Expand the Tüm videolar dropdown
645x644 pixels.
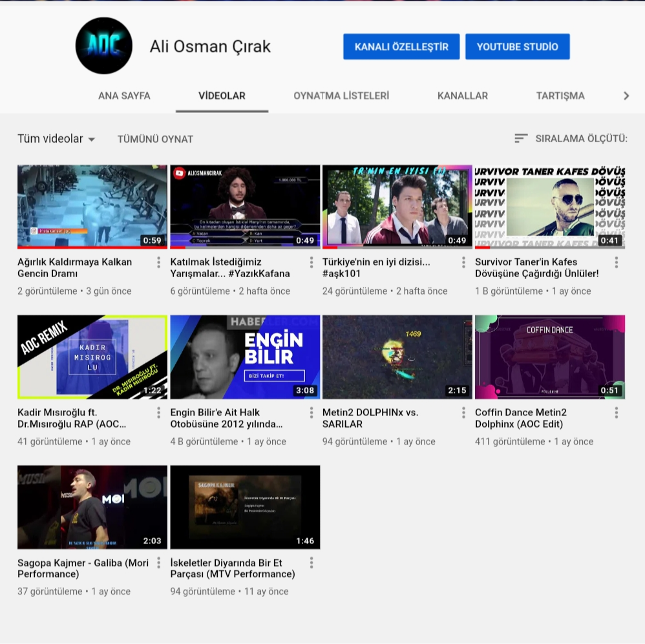pyautogui.click(x=56, y=139)
